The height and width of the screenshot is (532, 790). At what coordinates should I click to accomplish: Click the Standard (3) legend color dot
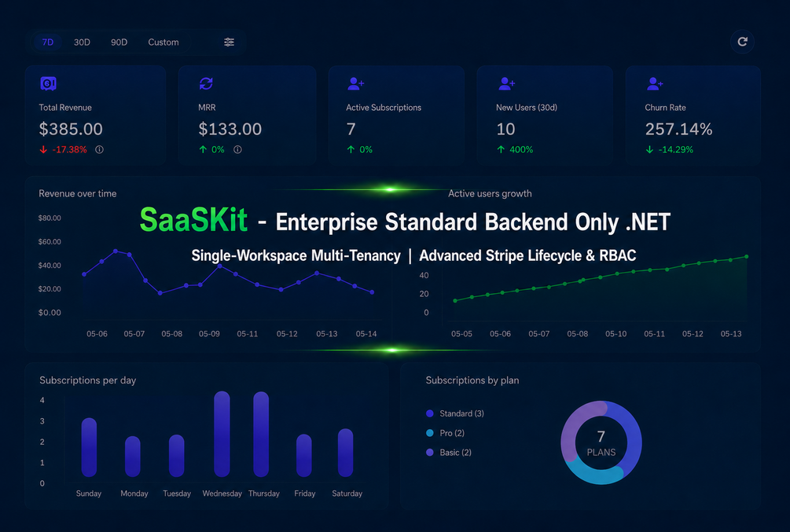point(430,413)
